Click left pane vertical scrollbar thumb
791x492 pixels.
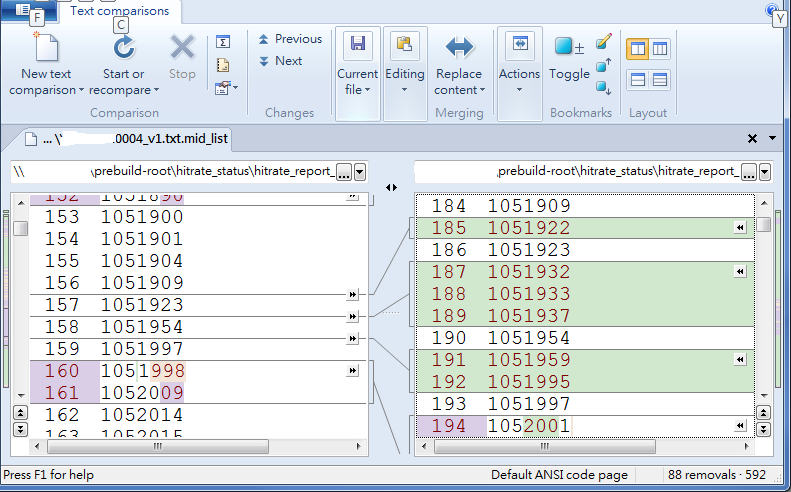point(20,229)
